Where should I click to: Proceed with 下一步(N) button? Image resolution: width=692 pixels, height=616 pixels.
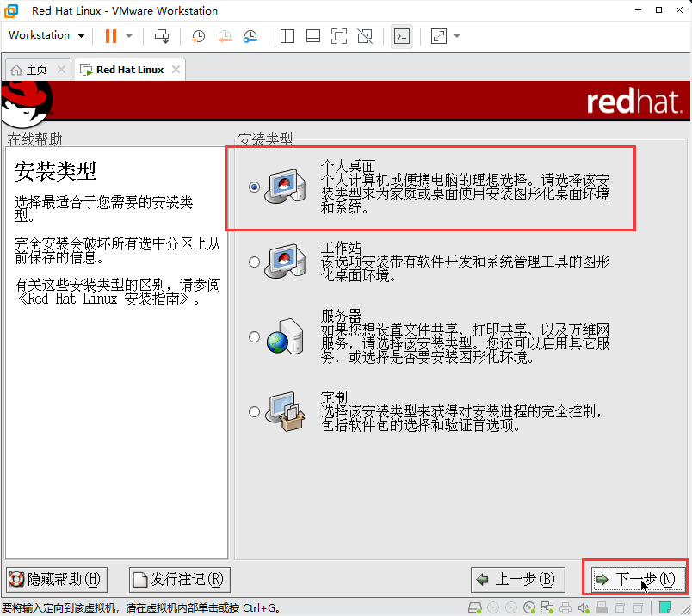(636, 579)
